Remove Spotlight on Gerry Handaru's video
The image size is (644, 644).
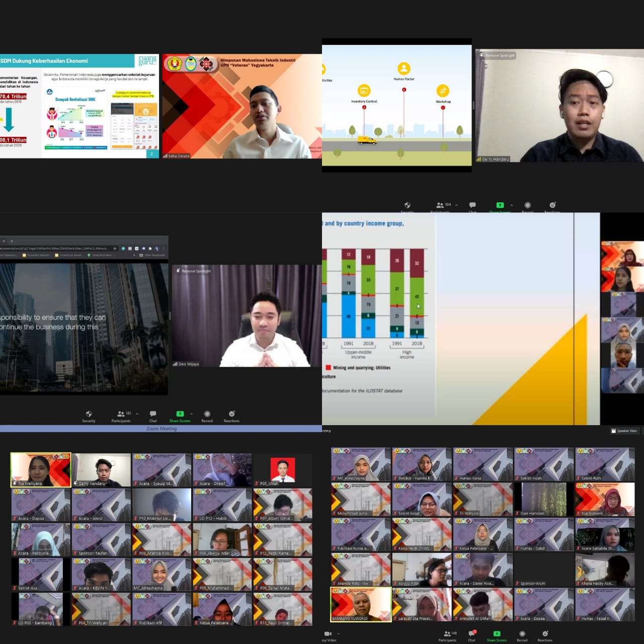point(498,55)
